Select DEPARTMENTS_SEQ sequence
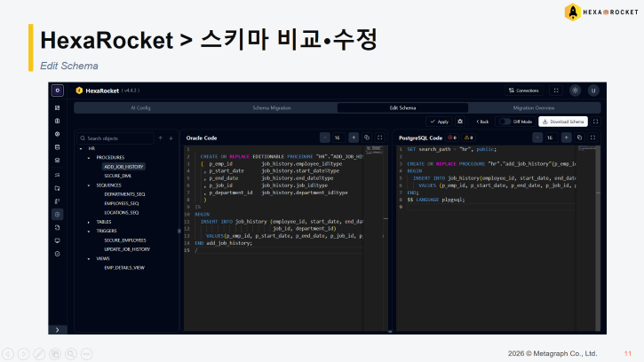This screenshot has width=644, height=362. [124, 194]
